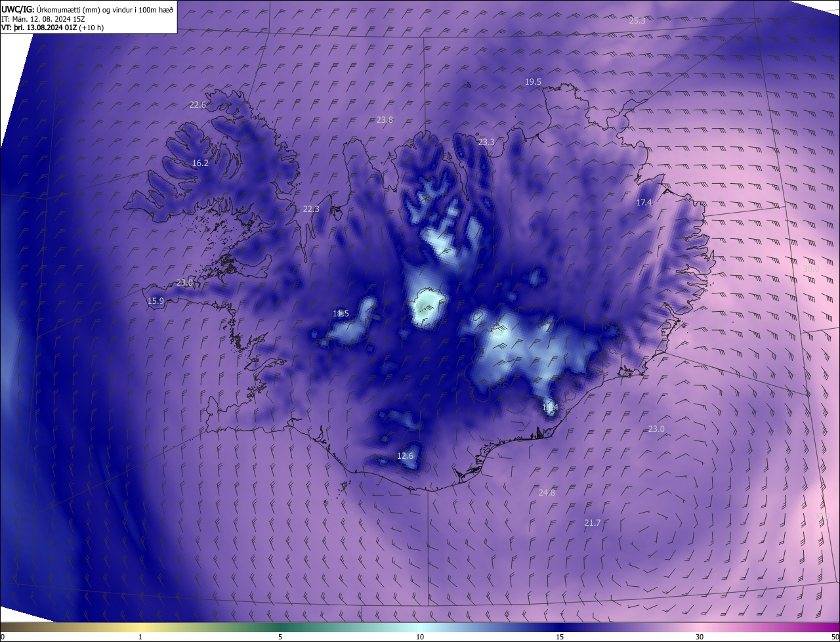The width and height of the screenshot is (840, 642).
Task: Click the 16.2 value label over the Westfjords
Action: [200, 163]
